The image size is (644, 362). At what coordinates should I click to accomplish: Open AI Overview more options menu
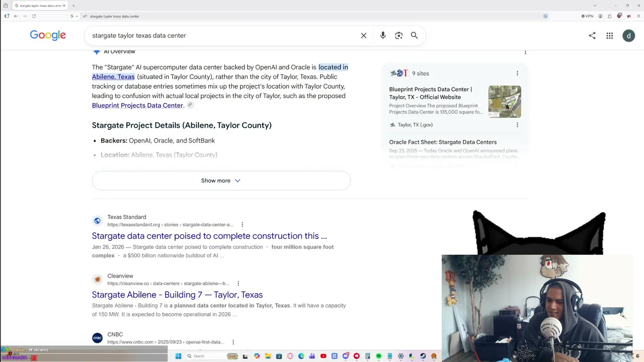(525, 52)
